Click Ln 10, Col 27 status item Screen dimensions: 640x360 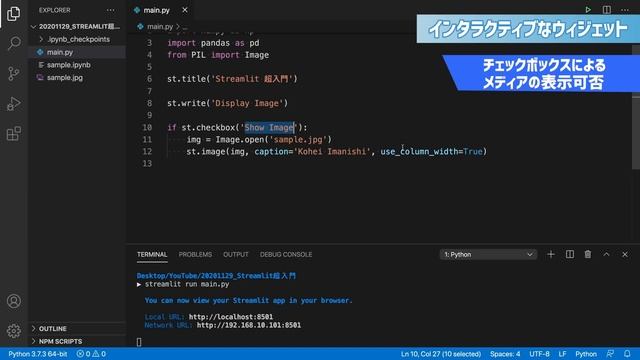click(440, 354)
